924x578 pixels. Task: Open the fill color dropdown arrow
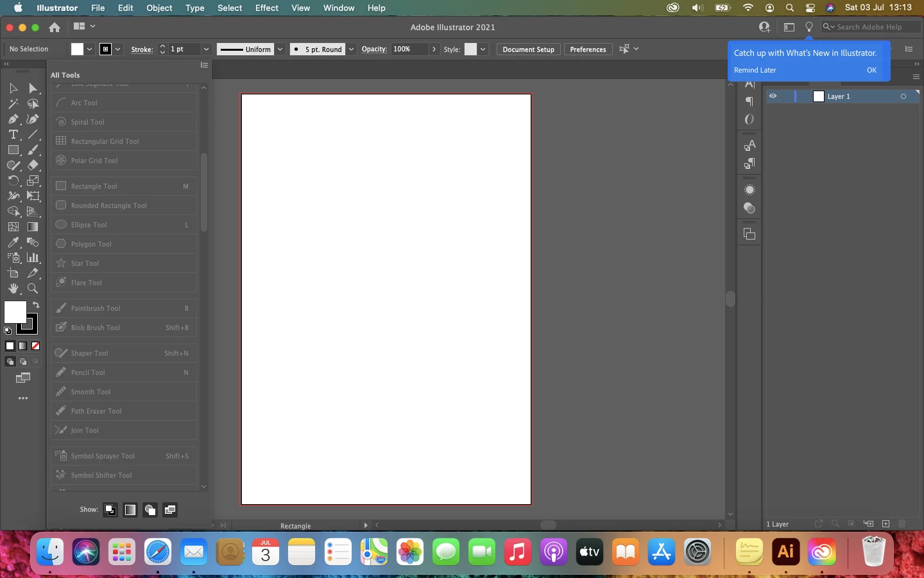point(89,49)
